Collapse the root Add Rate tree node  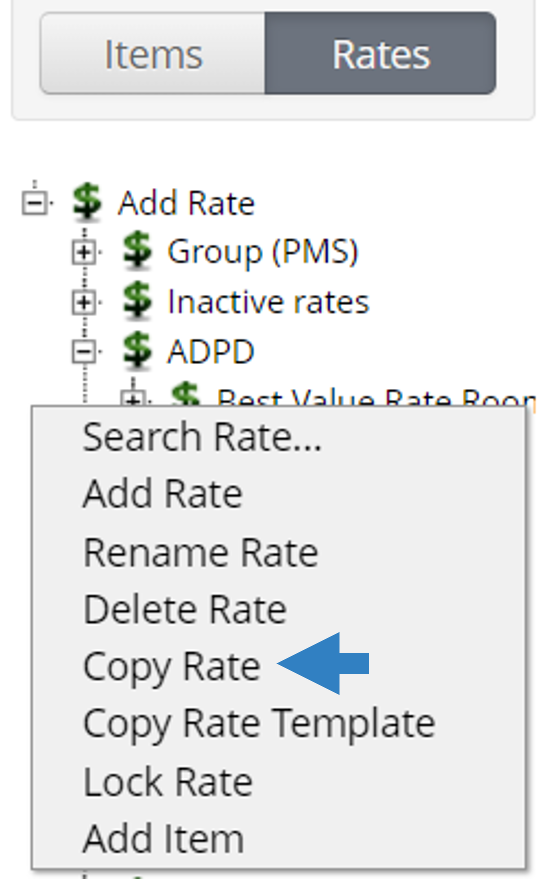pyautogui.click(x=35, y=203)
